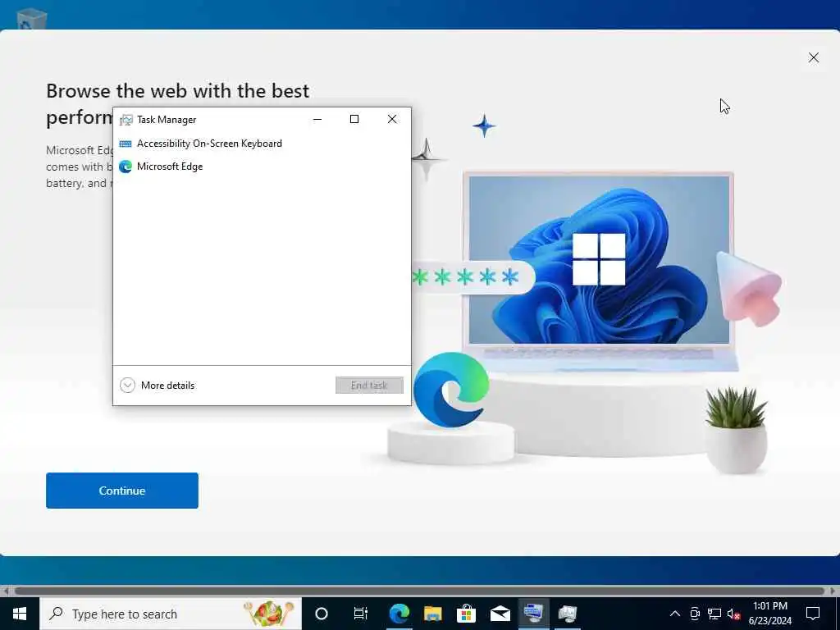Click the search magnifier icon on taskbar
The image size is (840, 630).
click(x=56, y=614)
